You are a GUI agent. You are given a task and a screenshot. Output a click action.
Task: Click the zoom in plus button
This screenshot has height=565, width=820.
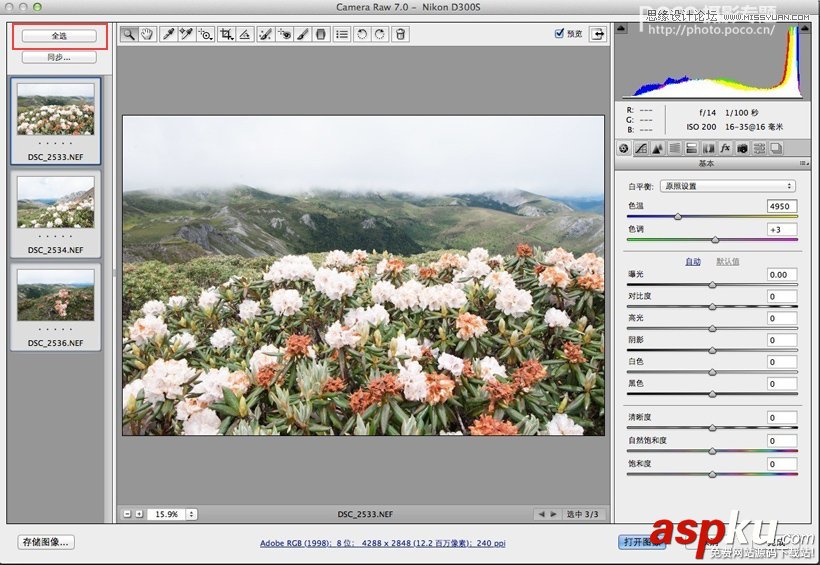point(139,514)
